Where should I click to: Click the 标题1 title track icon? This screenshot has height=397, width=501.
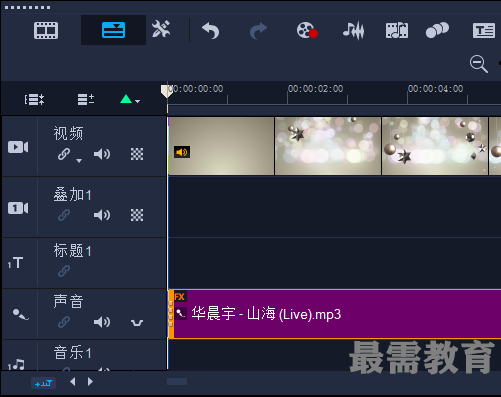pyautogui.click(x=16, y=263)
